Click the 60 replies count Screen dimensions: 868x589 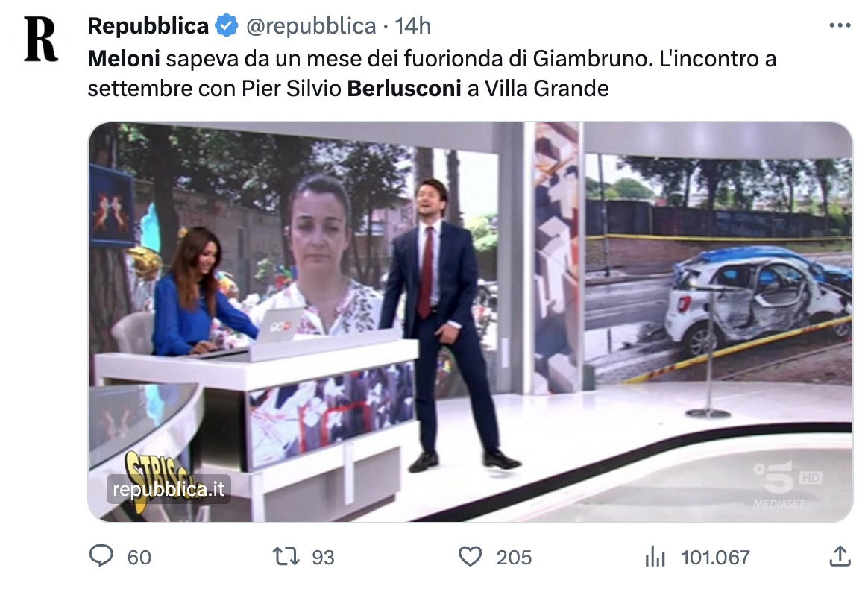pos(139,558)
